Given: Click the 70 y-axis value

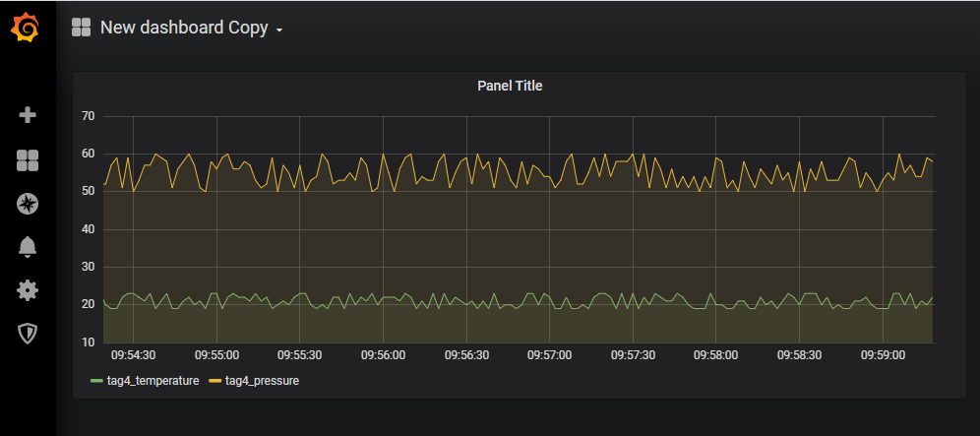Looking at the screenshot, I should 89,116.
